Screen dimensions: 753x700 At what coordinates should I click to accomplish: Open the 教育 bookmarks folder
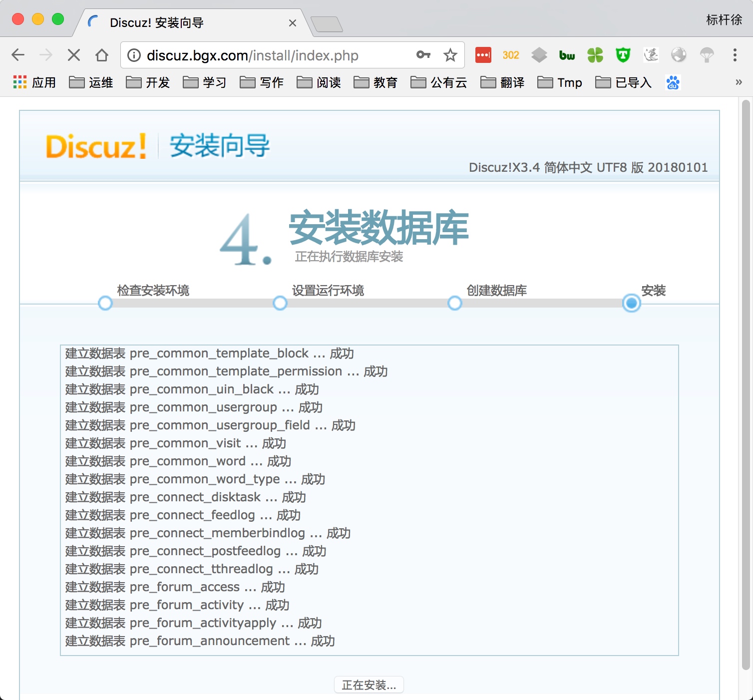[x=376, y=82]
